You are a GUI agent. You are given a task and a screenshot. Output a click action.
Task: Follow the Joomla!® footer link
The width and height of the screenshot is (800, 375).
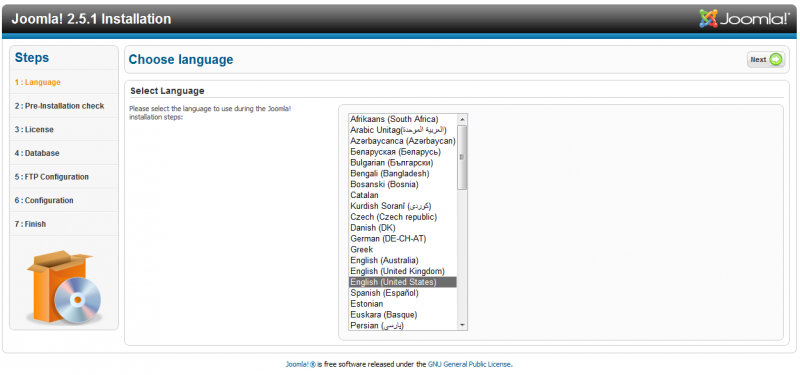pyautogui.click(x=301, y=364)
